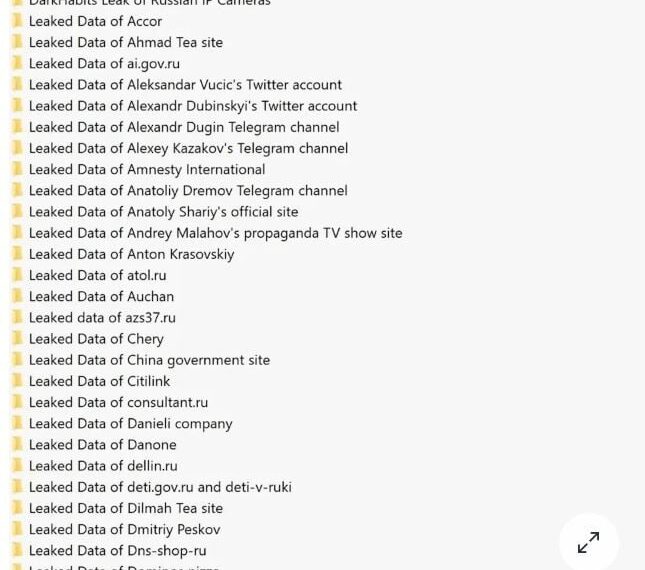
Task: Select folder icon for Leaked Data of Chery
Action: coord(17,339)
